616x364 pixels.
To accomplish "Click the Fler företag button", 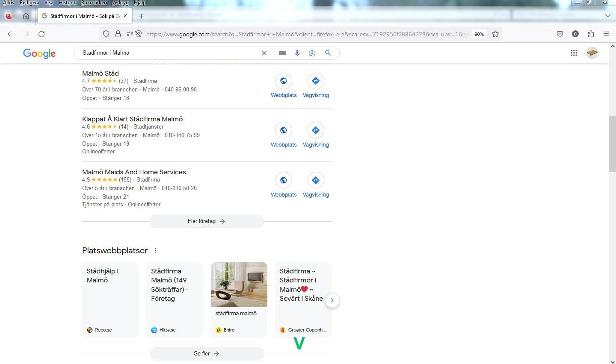I will (207, 221).
